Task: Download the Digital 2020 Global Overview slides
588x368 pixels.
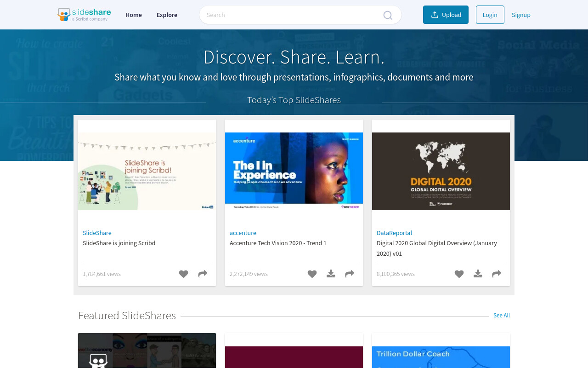Action: pos(478,274)
